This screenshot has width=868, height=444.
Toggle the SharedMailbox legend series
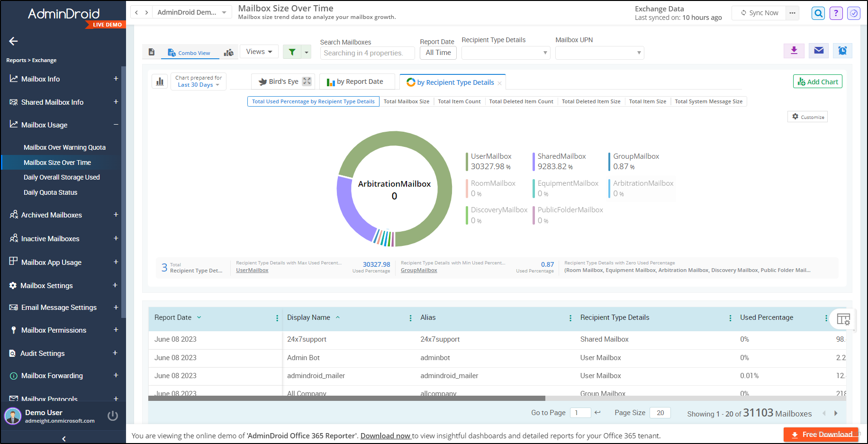point(561,161)
